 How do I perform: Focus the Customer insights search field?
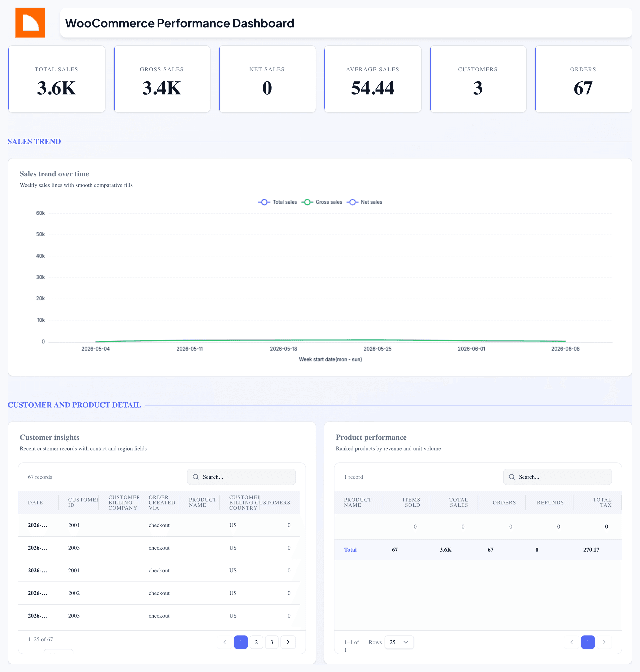pyautogui.click(x=242, y=477)
